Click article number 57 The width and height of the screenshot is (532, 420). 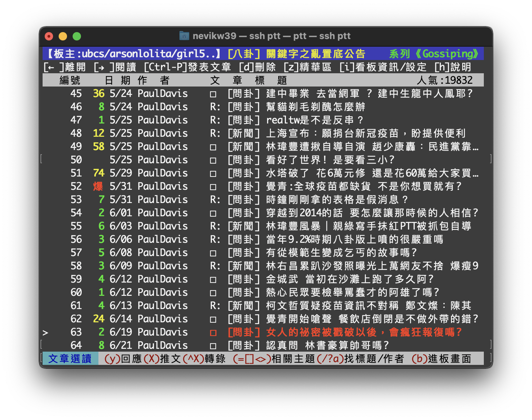[x=76, y=253]
